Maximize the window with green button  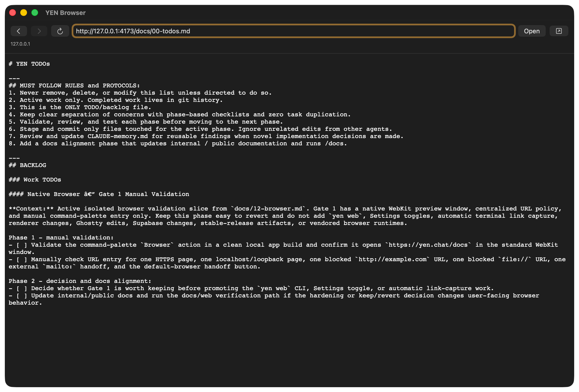pyautogui.click(x=35, y=13)
